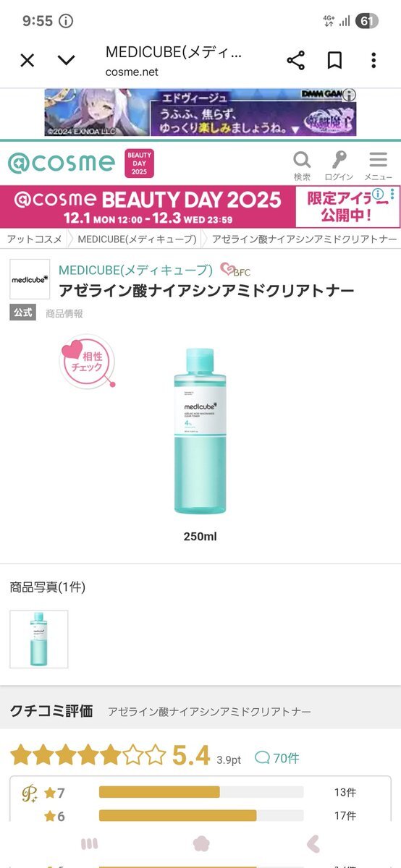Tap the medicube brand logo thumbnail
Image resolution: width=401 pixels, height=868 pixels.
pos(30,279)
